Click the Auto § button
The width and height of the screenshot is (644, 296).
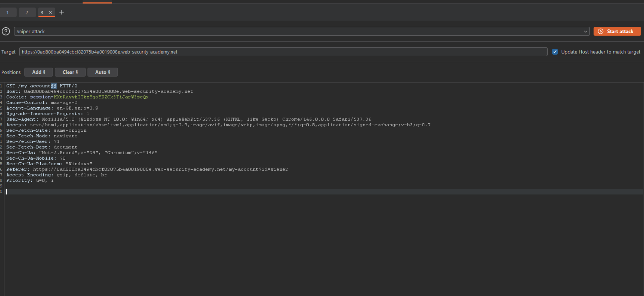(x=103, y=72)
